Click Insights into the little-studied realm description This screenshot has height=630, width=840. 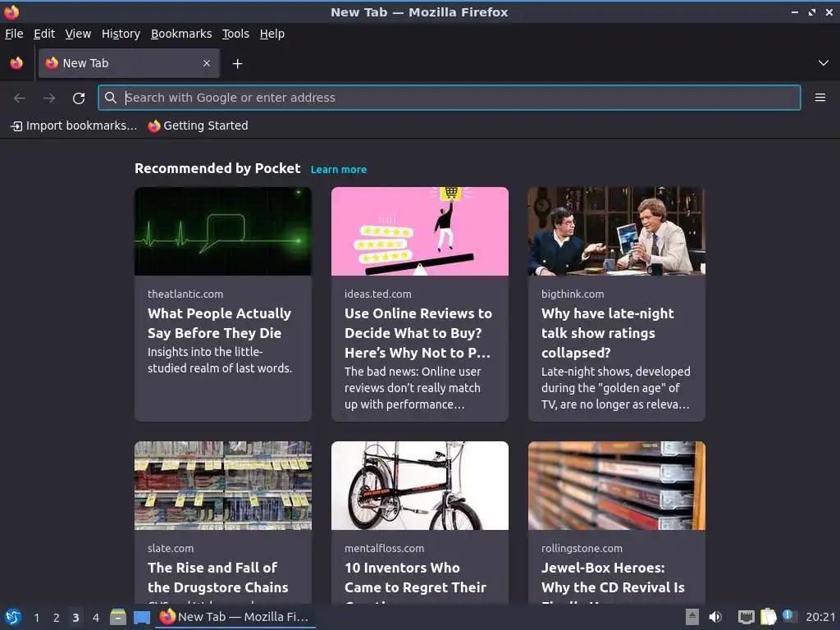pyautogui.click(x=220, y=360)
